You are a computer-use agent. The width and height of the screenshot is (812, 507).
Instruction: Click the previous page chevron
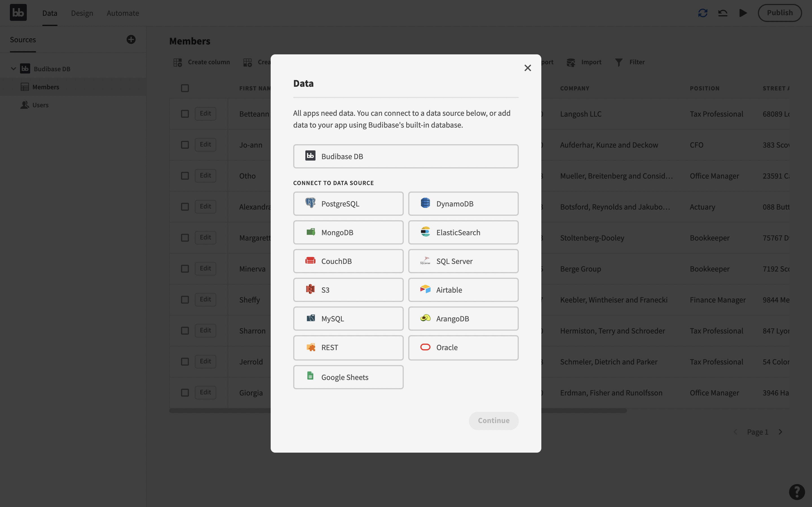[735, 432]
